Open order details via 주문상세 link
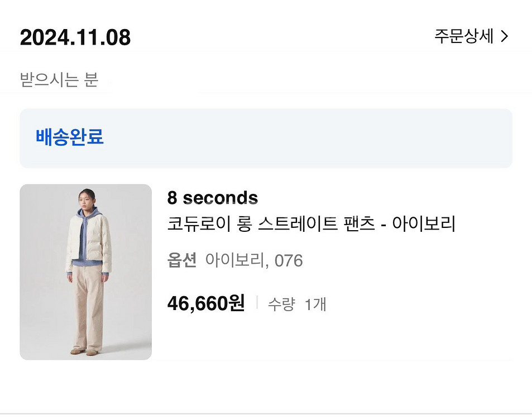The height and width of the screenshot is (419, 532). tap(464, 37)
